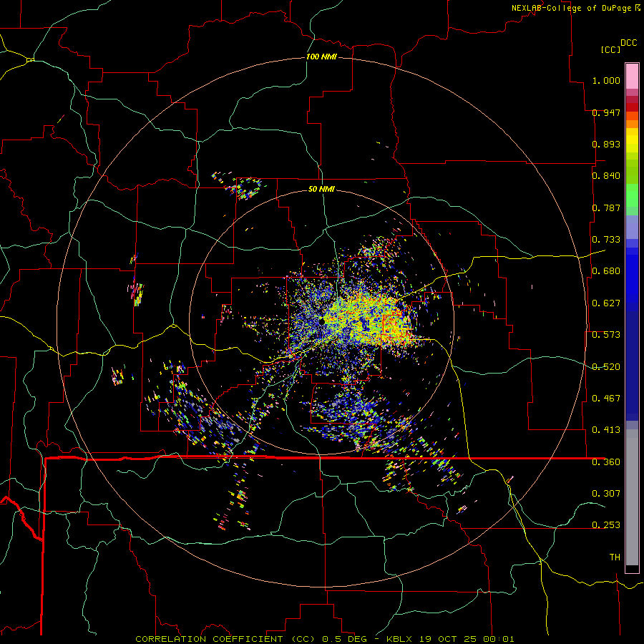644x644 pixels.
Task: Click the 0.947 legend value
Action: point(606,112)
